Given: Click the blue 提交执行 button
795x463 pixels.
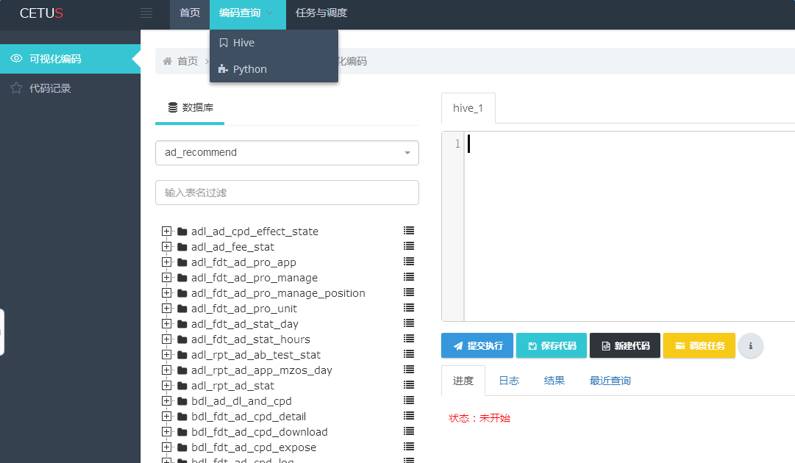Looking at the screenshot, I should (477, 346).
